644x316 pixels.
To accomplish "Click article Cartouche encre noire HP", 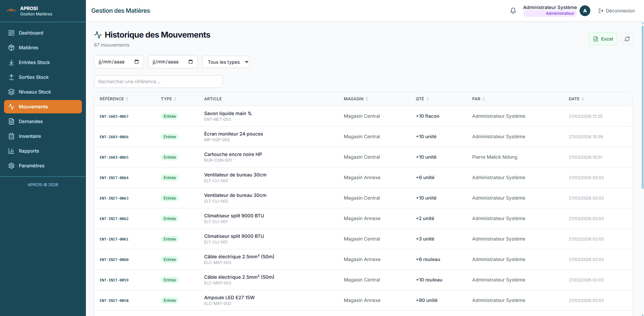I will 233,154.
